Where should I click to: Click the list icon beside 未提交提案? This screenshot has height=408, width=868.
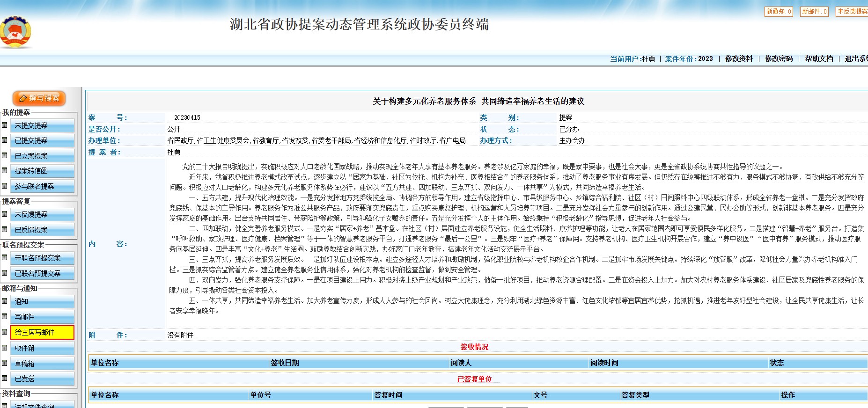pyautogui.click(x=5, y=125)
